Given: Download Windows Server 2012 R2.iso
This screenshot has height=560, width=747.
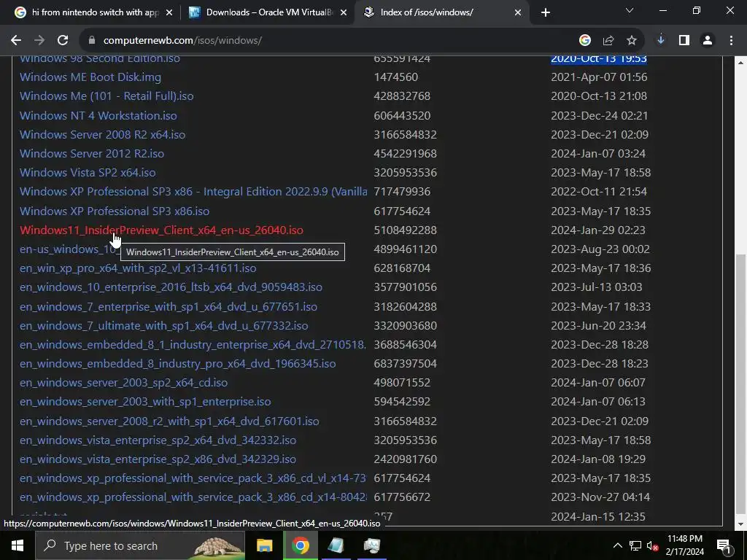Looking at the screenshot, I should coord(92,154).
